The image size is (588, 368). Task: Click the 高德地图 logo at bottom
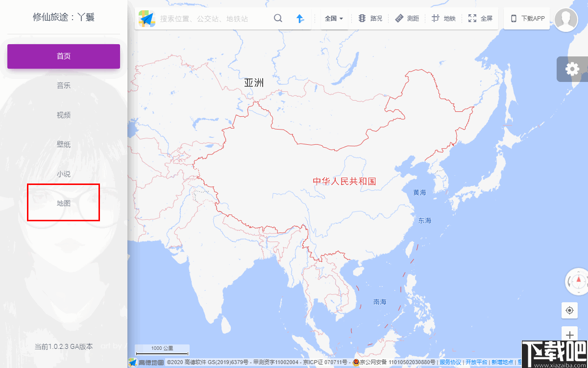pyautogui.click(x=146, y=362)
